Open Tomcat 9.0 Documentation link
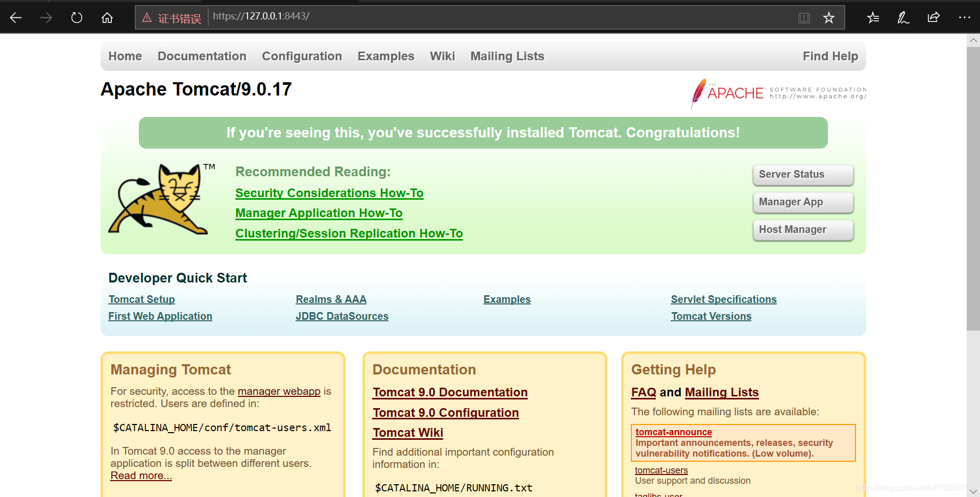980x497 pixels. click(x=450, y=392)
